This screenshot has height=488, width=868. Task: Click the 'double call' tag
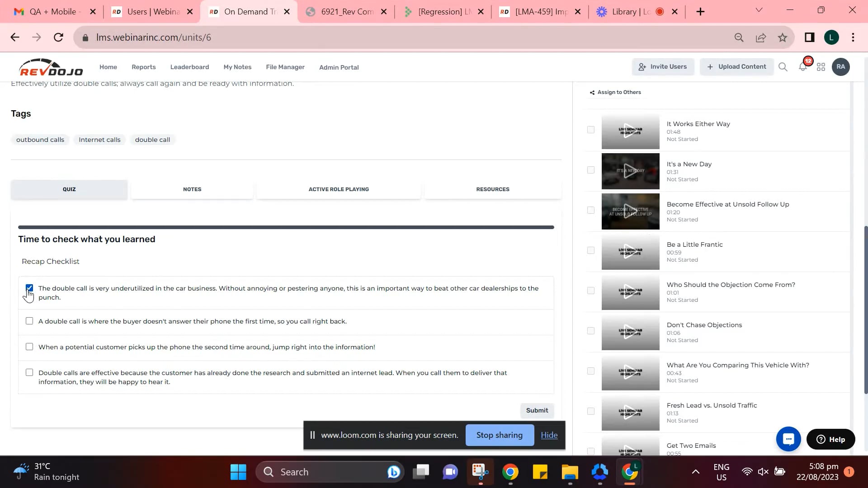click(152, 140)
